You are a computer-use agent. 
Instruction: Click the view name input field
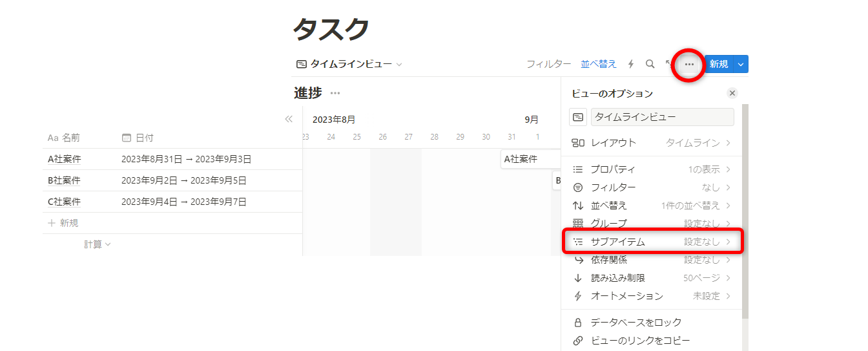pyautogui.click(x=663, y=117)
